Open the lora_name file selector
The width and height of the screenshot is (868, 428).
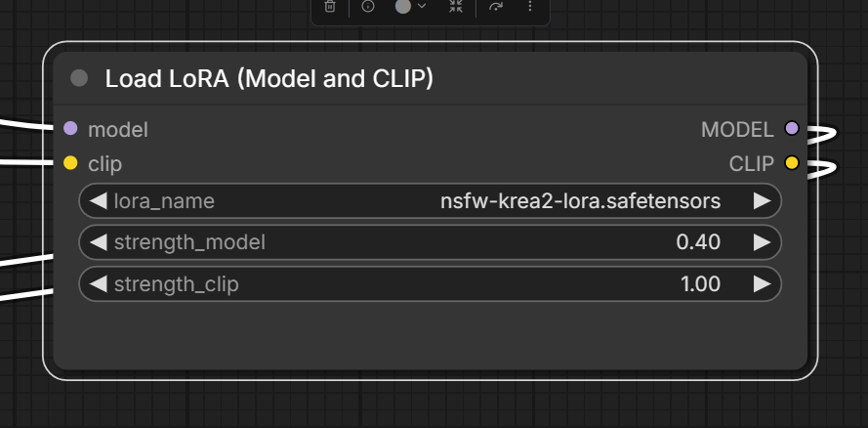pyautogui.click(x=431, y=201)
